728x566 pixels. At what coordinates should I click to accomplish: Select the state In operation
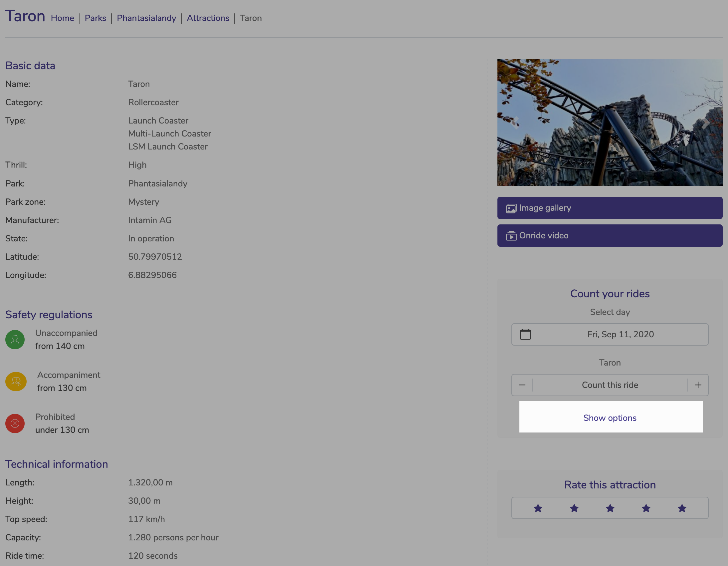coord(151,238)
